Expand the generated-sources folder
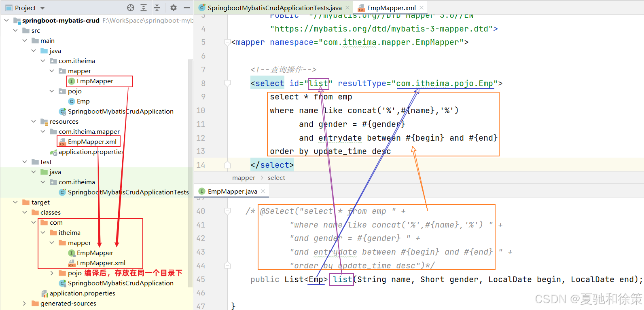Screen dimensions: 644x310 coord(25,303)
